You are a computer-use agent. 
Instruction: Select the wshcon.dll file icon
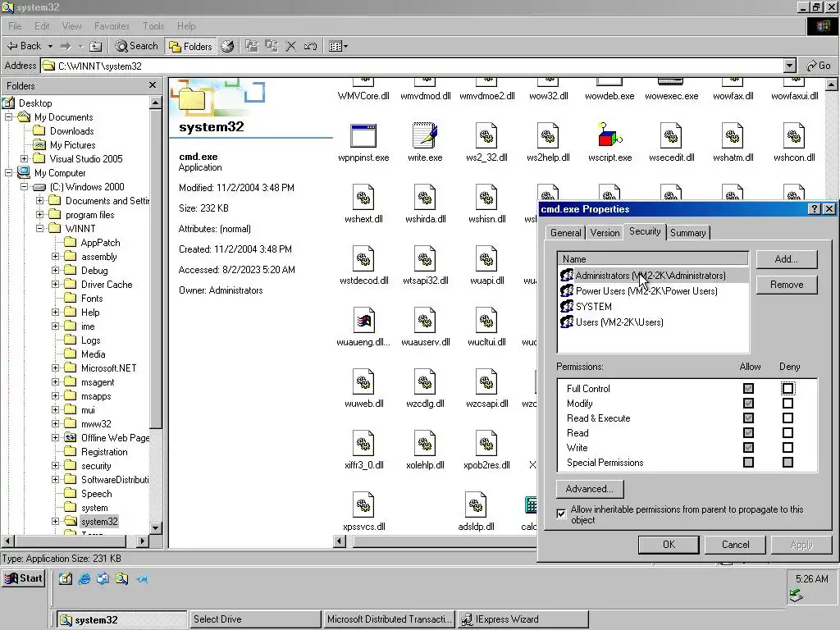coord(794,135)
